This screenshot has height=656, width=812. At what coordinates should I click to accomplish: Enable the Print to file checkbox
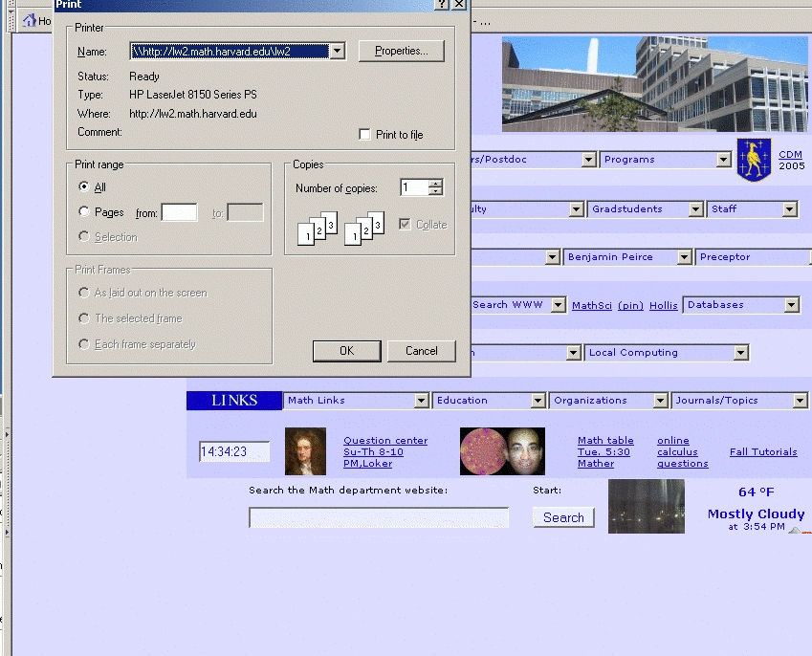pyautogui.click(x=364, y=135)
